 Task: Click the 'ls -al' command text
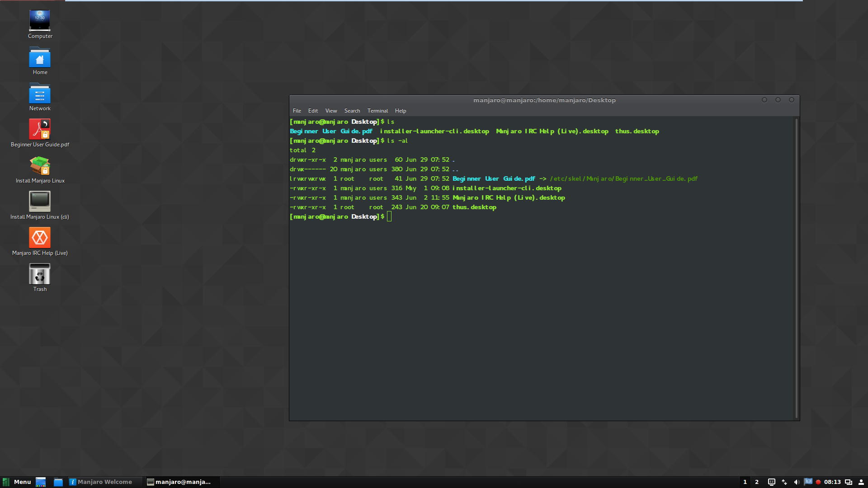tap(397, 141)
